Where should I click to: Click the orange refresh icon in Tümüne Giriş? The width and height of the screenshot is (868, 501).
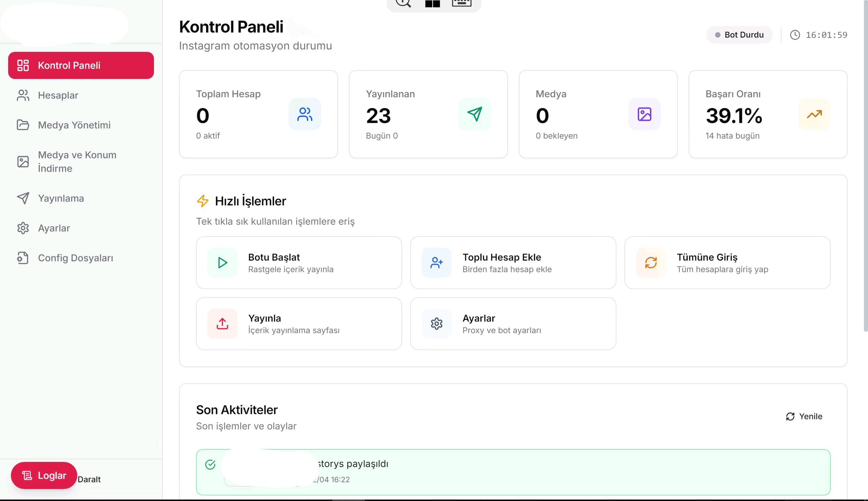point(651,263)
